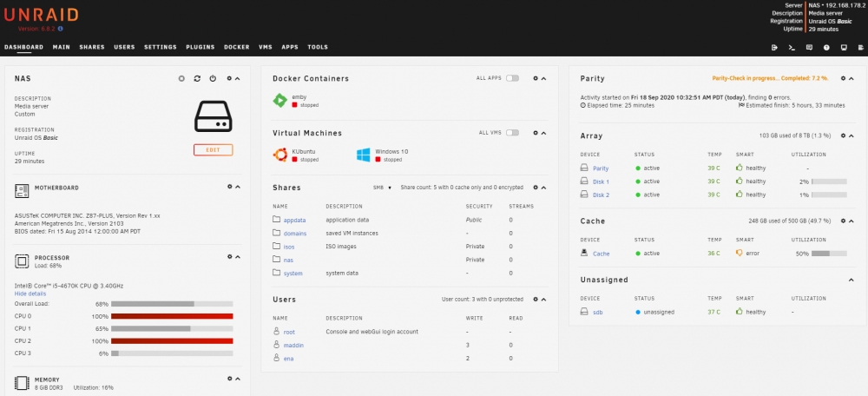Open NAS panel settings gear
This screenshot has width=868, height=396.
click(230, 79)
